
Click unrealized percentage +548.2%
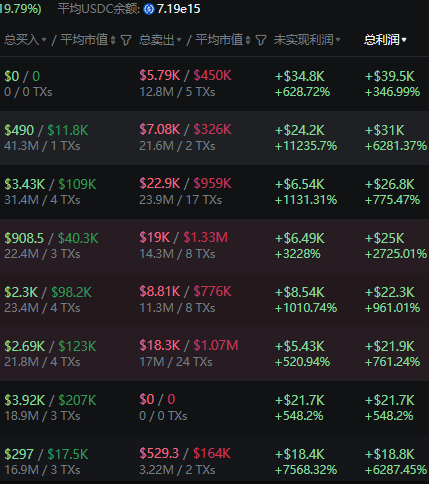(299, 416)
